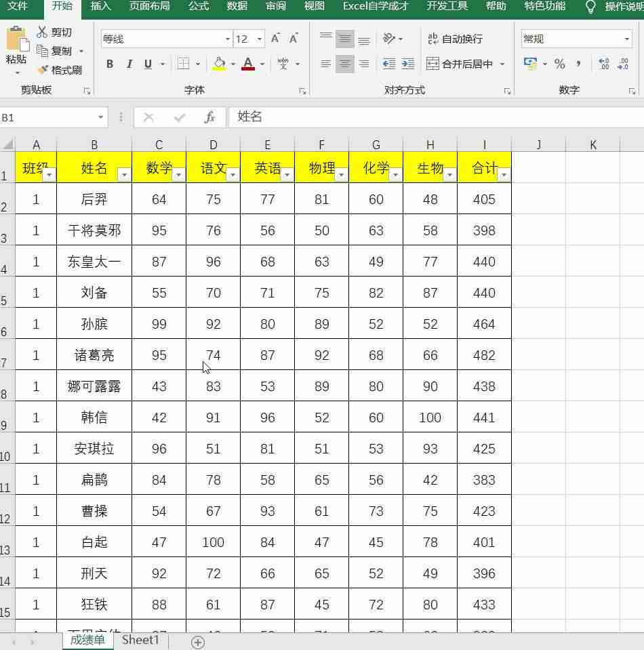Click formula bar showing 姓名
The width and height of the screenshot is (644, 650).
(435, 117)
